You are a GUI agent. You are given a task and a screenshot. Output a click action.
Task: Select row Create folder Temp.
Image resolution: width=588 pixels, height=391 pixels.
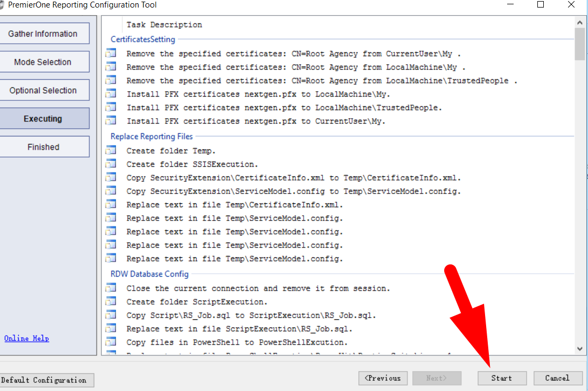339,150
